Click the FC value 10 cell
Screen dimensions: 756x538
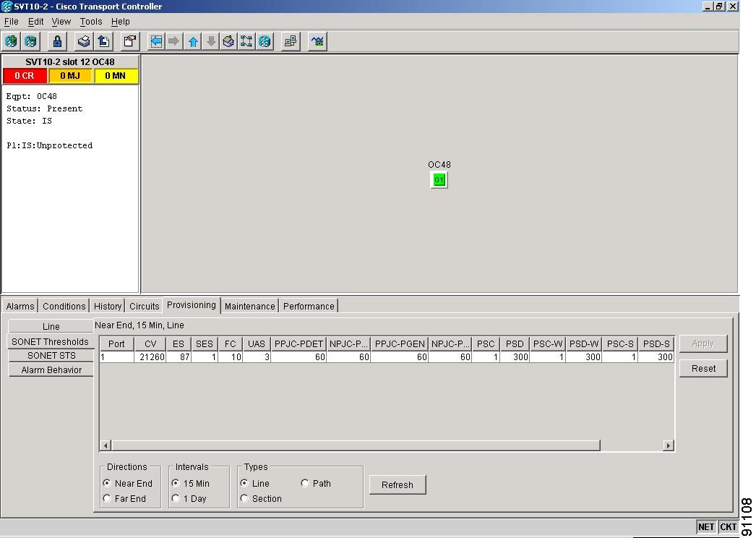(231, 357)
